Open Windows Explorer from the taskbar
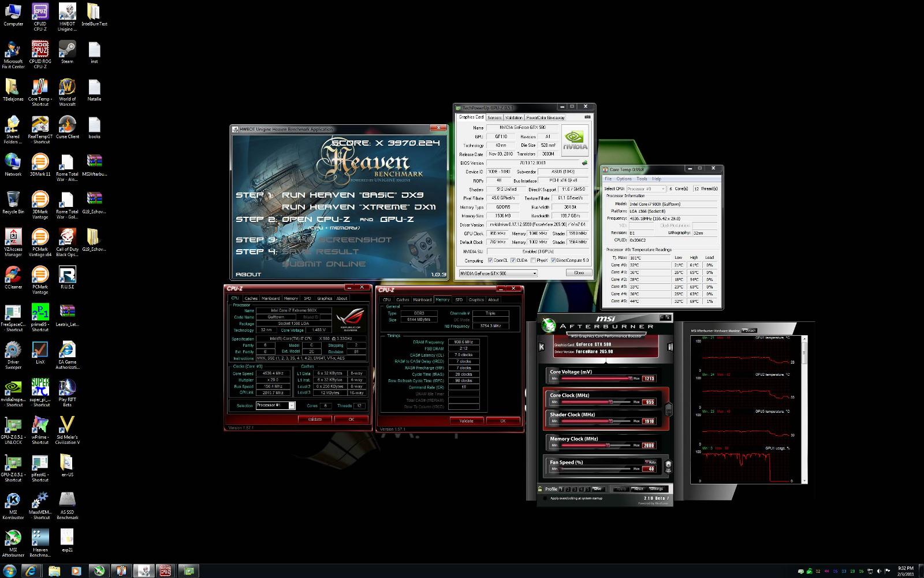 click(54, 571)
